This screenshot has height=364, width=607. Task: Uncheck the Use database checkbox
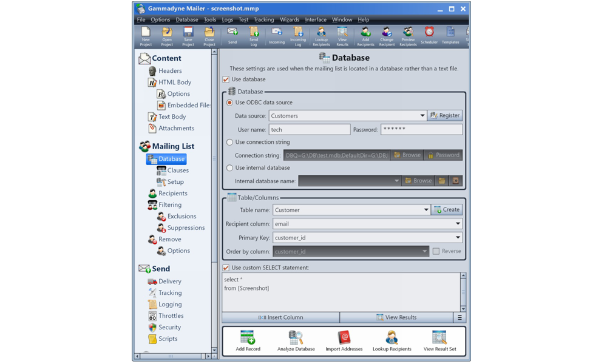226,79
